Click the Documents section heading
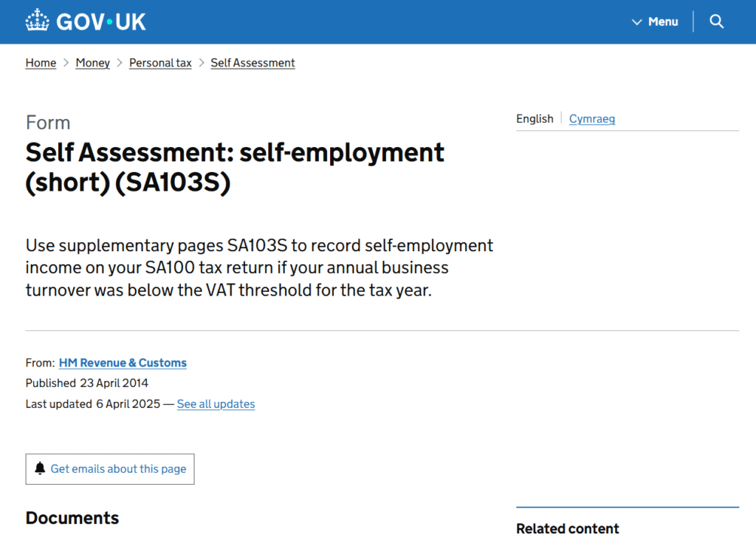Screen dimensions: 756x543 click(x=72, y=518)
